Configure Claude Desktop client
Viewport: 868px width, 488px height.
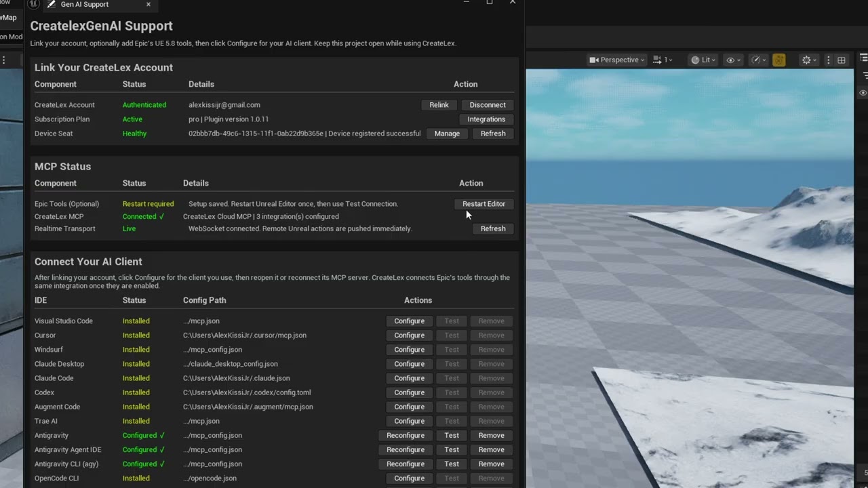(410, 364)
